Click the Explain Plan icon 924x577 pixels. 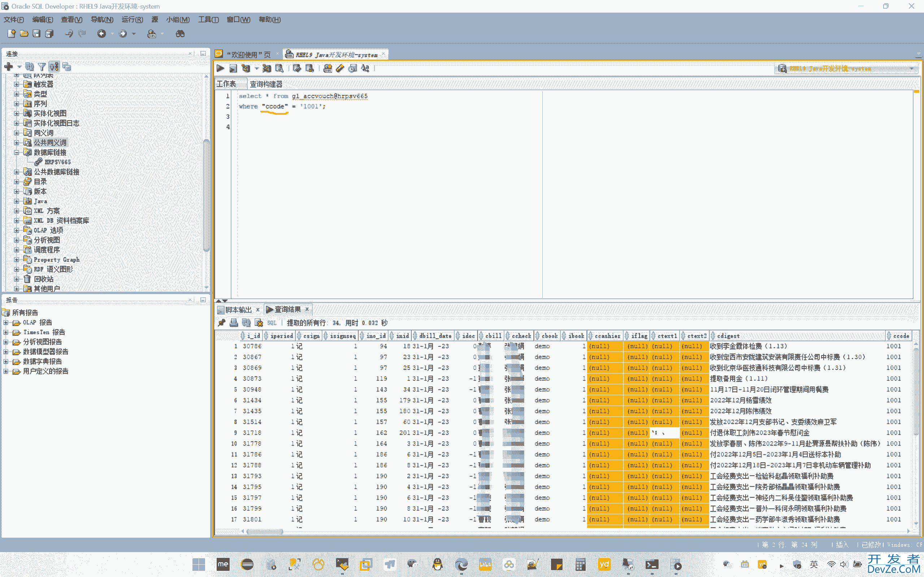point(246,68)
